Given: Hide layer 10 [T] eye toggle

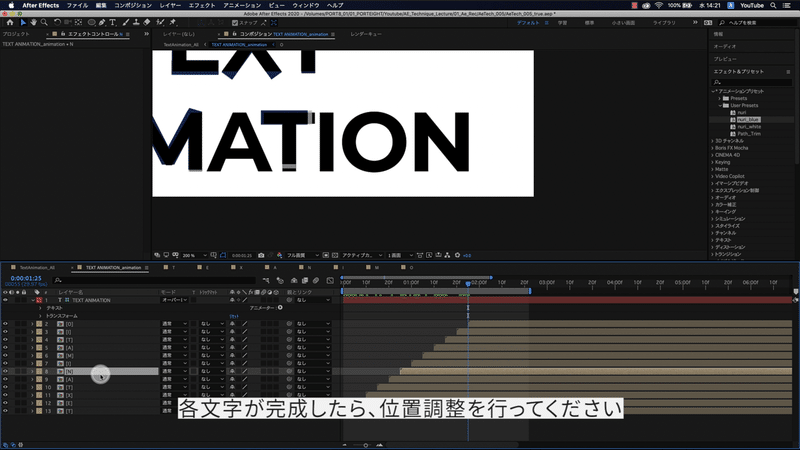Looking at the screenshot, I should (5, 387).
